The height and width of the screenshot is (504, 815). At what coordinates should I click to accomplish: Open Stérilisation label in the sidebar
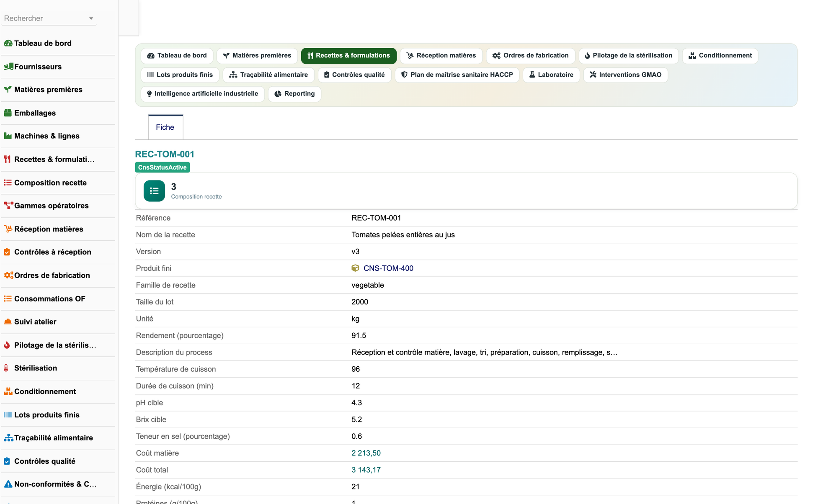pyautogui.click(x=36, y=368)
